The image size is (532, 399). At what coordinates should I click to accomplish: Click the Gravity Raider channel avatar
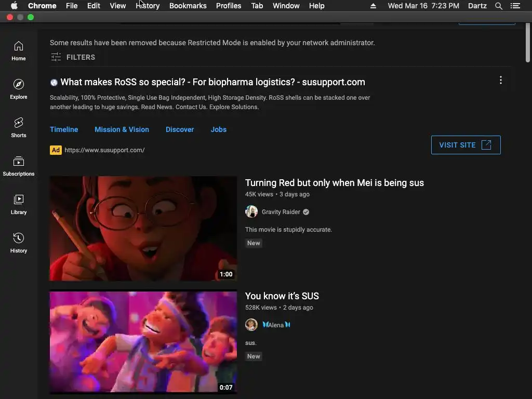pos(251,212)
